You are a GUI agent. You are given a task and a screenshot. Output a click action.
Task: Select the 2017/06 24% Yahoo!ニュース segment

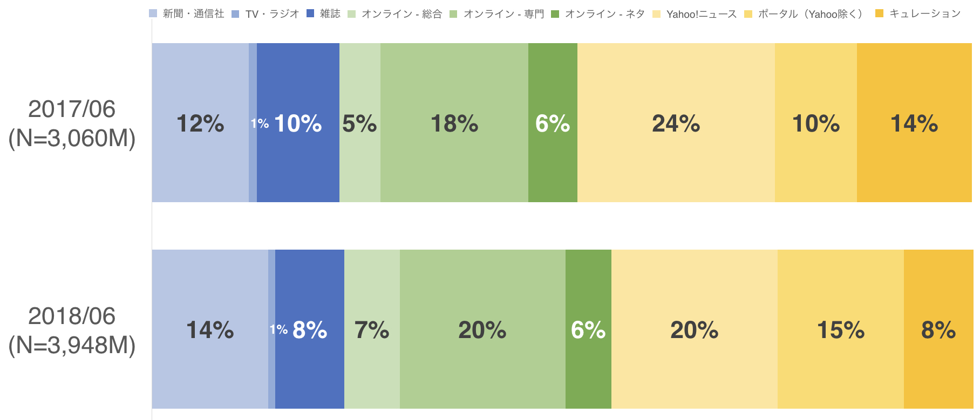click(x=676, y=123)
